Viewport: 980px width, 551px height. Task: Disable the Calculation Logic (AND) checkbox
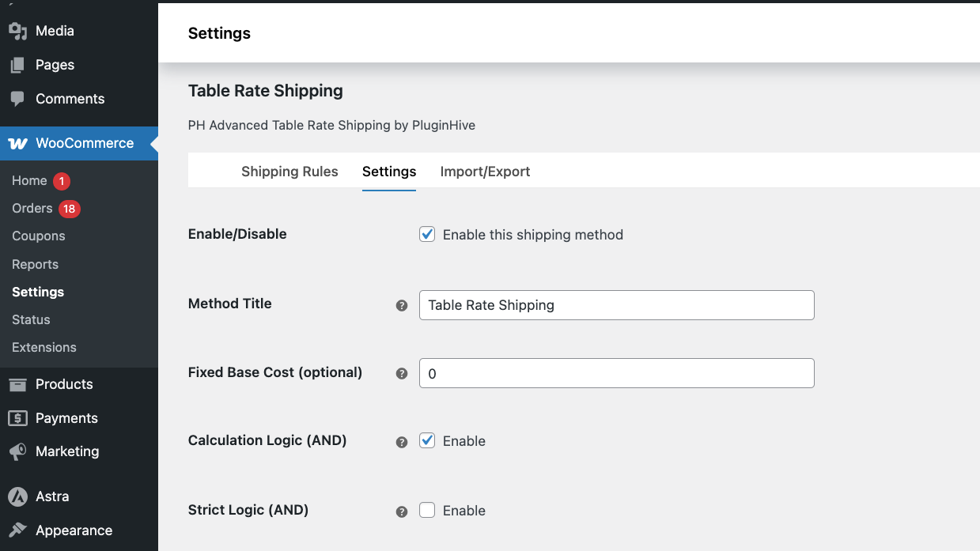click(x=427, y=440)
